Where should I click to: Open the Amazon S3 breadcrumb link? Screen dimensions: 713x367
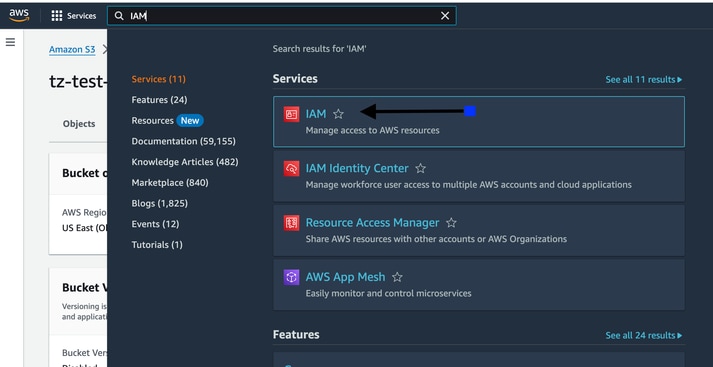pyautogui.click(x=72, y=49)
